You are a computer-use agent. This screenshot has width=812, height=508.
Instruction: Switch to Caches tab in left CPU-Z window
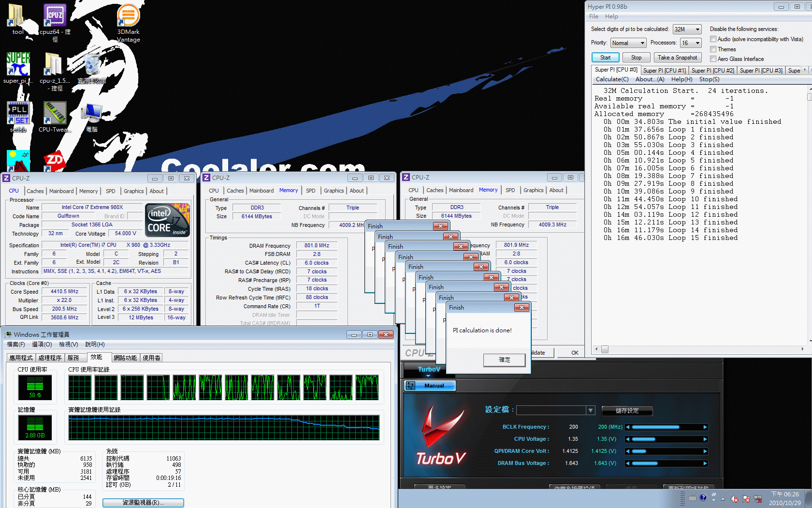35,191
